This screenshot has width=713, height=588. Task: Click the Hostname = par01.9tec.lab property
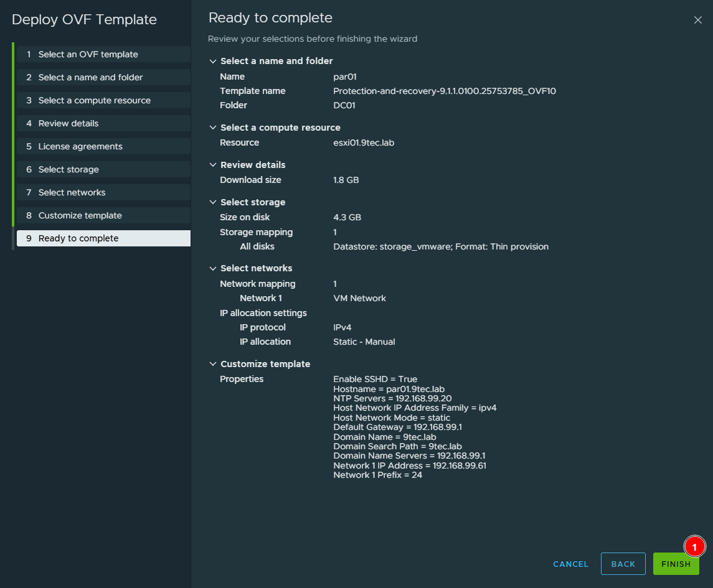389,389
